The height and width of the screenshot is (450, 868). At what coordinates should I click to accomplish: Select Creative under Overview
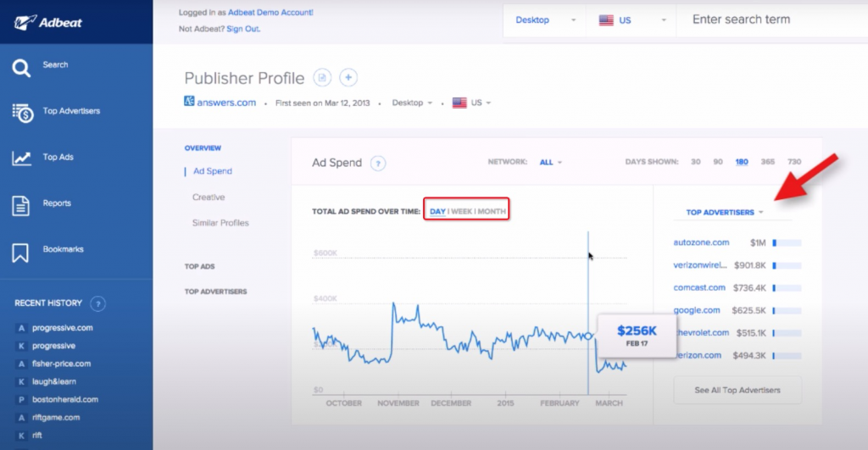(x=209, y=197)
